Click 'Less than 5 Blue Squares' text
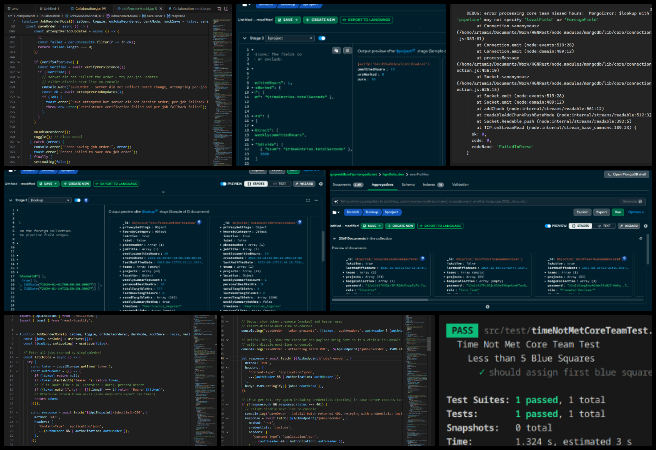 coord(531,358)
